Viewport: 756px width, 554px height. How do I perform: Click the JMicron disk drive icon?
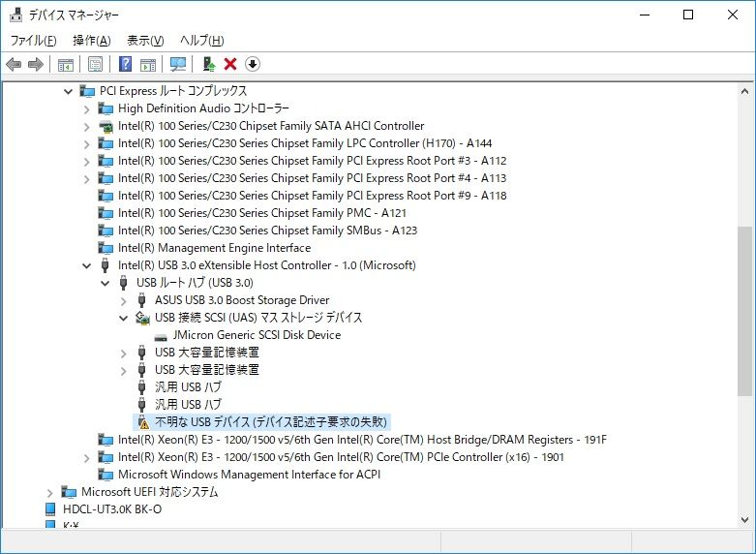click(x=161, y=336)
